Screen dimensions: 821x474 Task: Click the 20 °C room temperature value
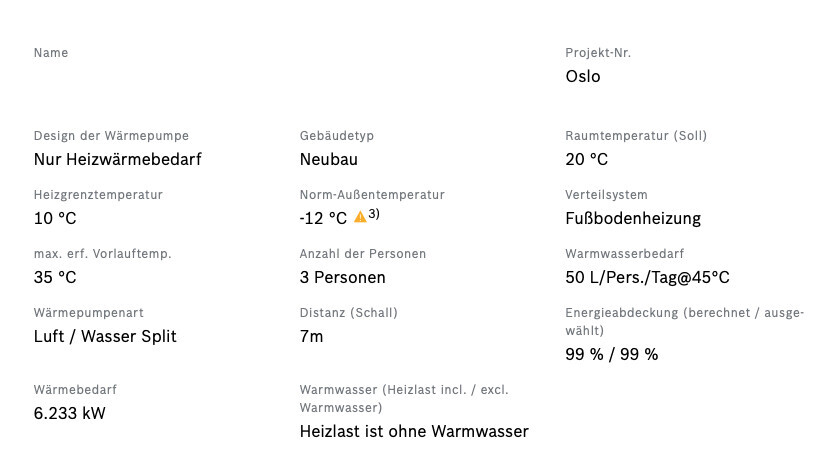click(x=586, y=159)
